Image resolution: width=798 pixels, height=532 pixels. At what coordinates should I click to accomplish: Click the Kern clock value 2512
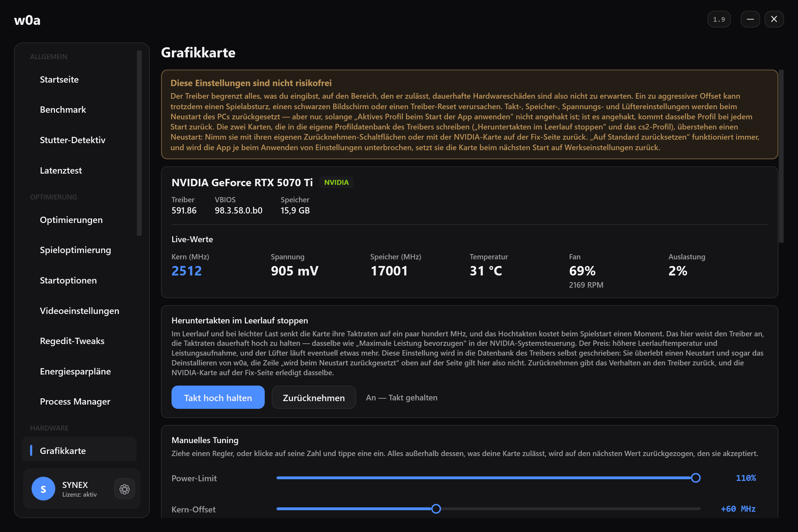[x=187, y=271]
